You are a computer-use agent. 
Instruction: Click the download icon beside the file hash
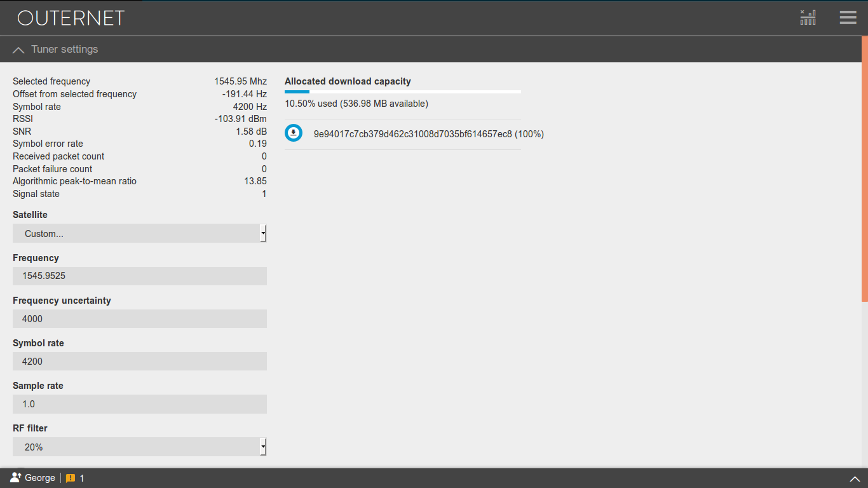tap(294, 133)
